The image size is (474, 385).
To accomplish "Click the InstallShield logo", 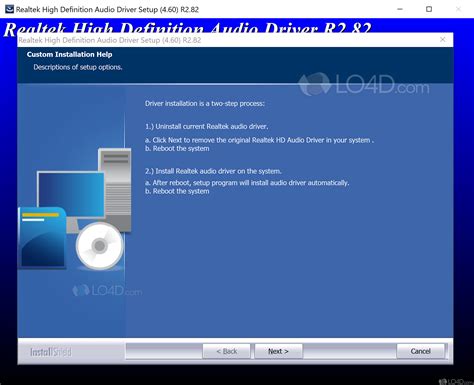I will pyautogui.click(x=51, y=352).
